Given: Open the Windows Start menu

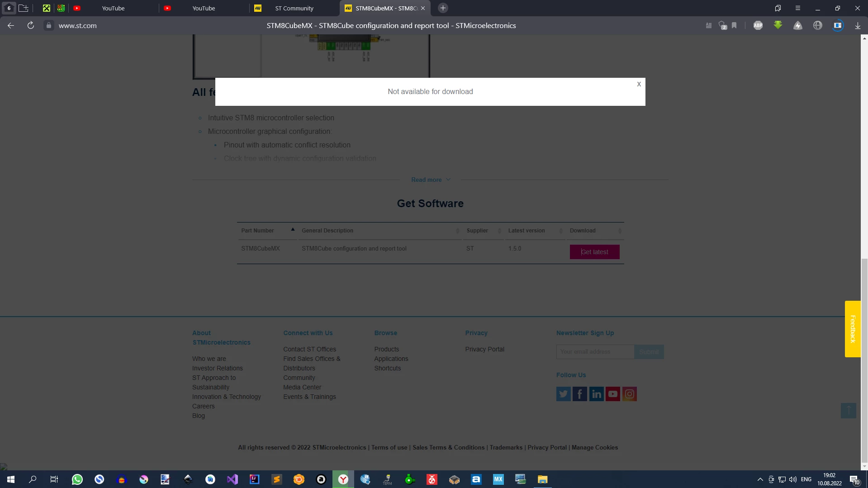Looking at the screenshot, I should click(x=11, y=479).
